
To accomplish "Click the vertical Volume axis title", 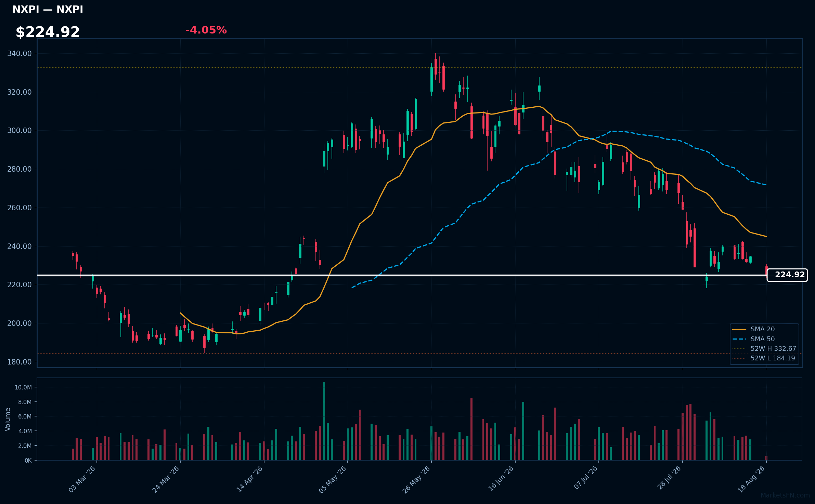I will click(8, 419).
